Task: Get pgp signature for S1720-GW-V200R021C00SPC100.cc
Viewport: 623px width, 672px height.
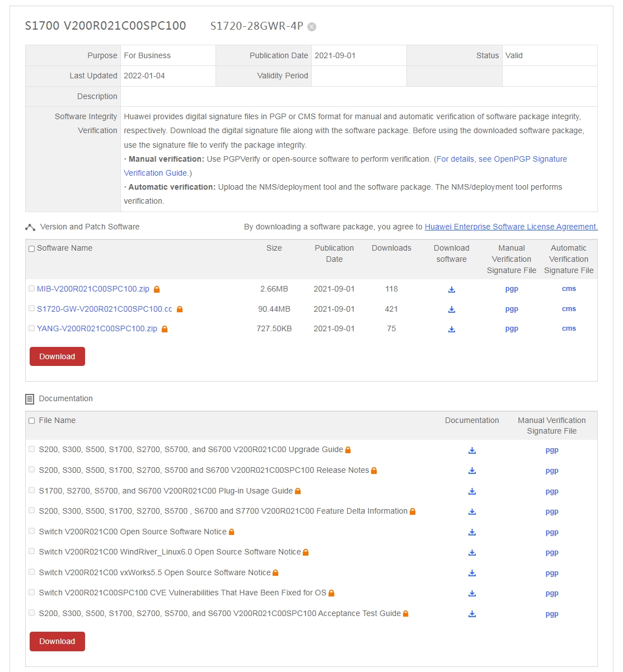Action: tap(512, 309)
